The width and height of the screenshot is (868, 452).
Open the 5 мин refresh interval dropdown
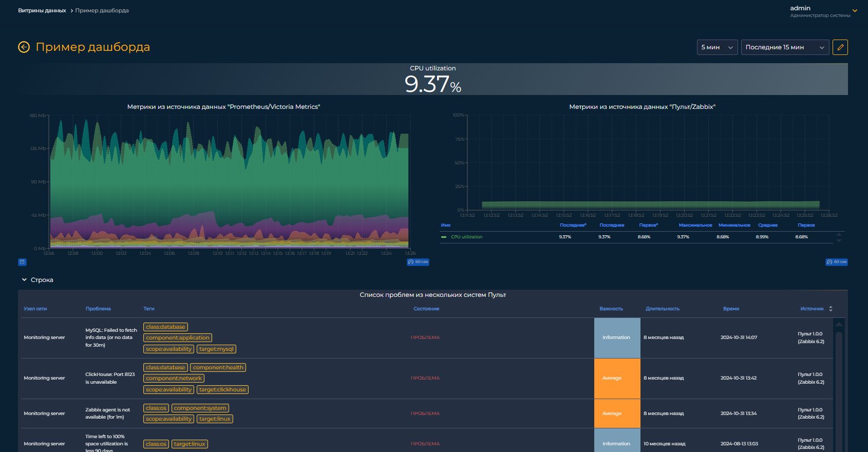717,47
